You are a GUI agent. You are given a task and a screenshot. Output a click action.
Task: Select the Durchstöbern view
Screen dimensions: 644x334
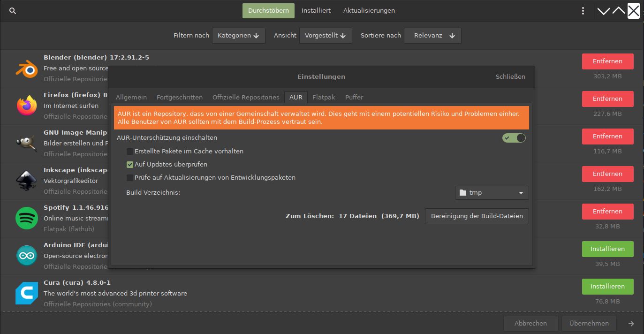pyautogui.click(x=268, y=11)
